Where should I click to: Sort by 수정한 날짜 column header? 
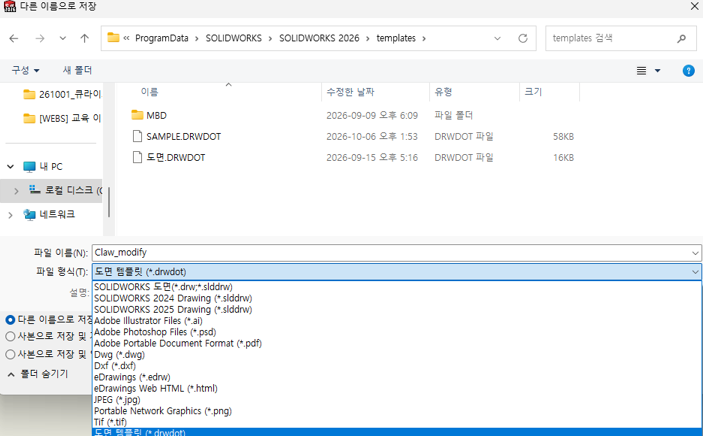click(350, 92)
